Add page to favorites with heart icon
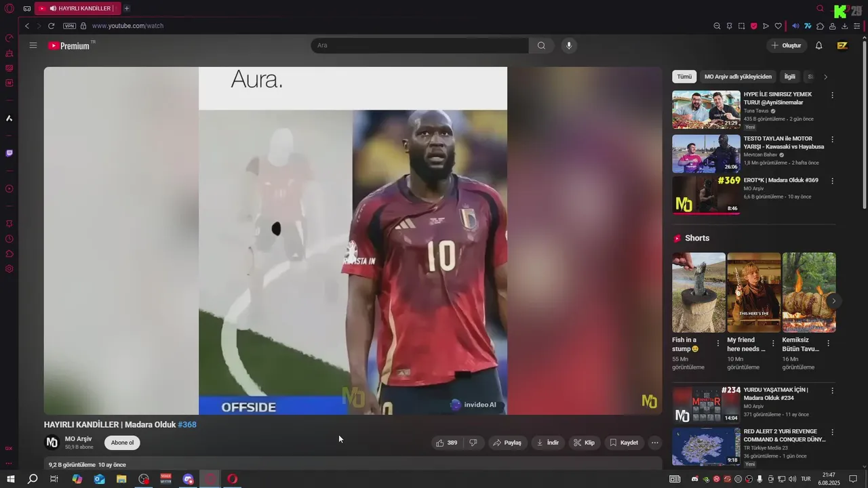 coord(778,26)
